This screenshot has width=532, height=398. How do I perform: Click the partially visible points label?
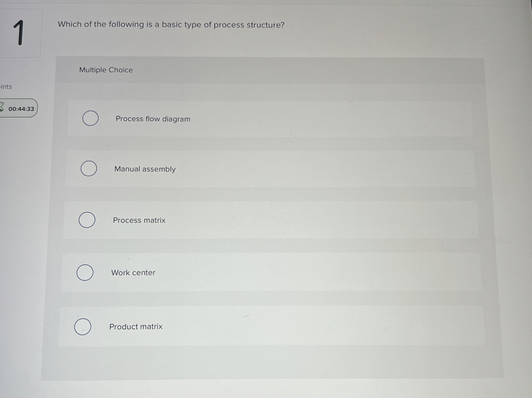[x=6, y=87]
